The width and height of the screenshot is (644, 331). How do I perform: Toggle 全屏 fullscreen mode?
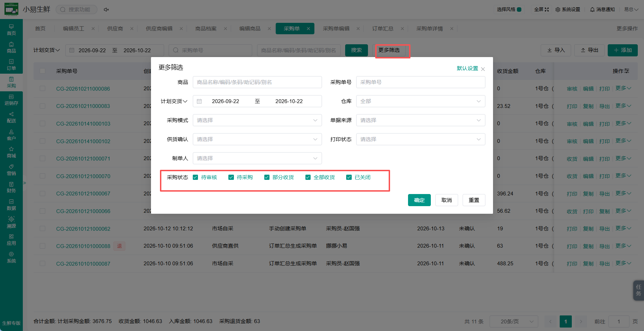click(541, 9)
